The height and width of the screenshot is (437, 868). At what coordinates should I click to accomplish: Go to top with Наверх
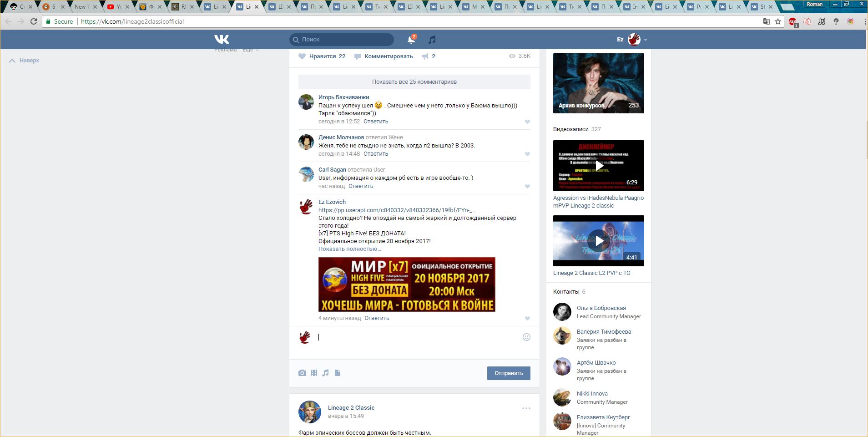coord(24,61)
